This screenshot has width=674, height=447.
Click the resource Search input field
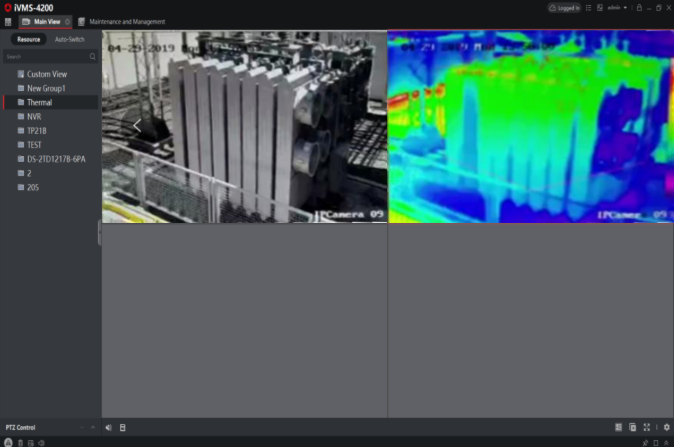pyautogui.click(x=45, y=57)
